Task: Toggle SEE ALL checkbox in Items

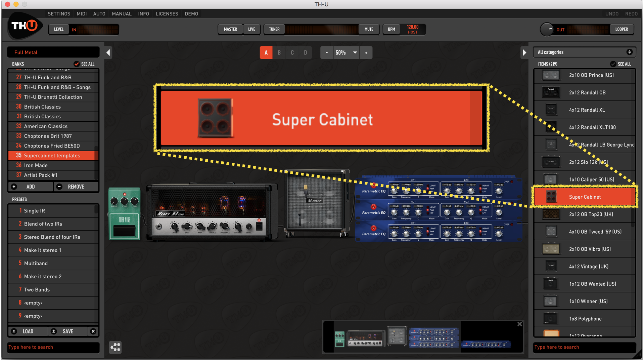Action: pyautogui.click(x=613, y=64)
